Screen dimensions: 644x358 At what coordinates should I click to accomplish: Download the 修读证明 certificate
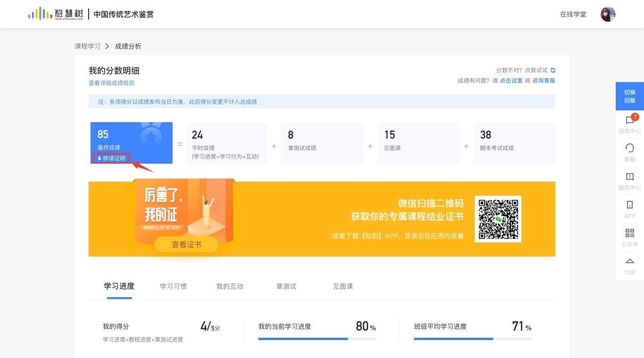pyautogui.click(x=112, y=158)
